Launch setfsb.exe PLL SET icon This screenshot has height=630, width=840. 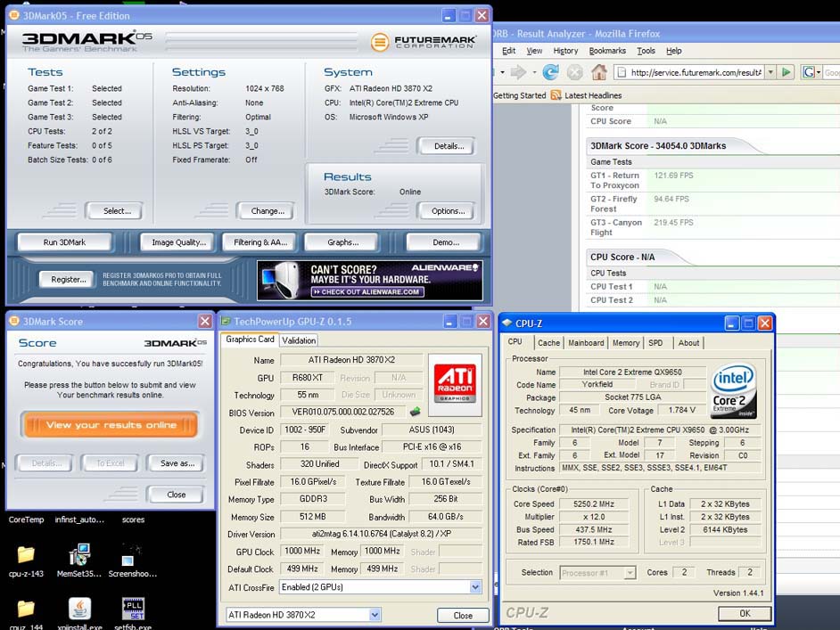click(133, 614)
